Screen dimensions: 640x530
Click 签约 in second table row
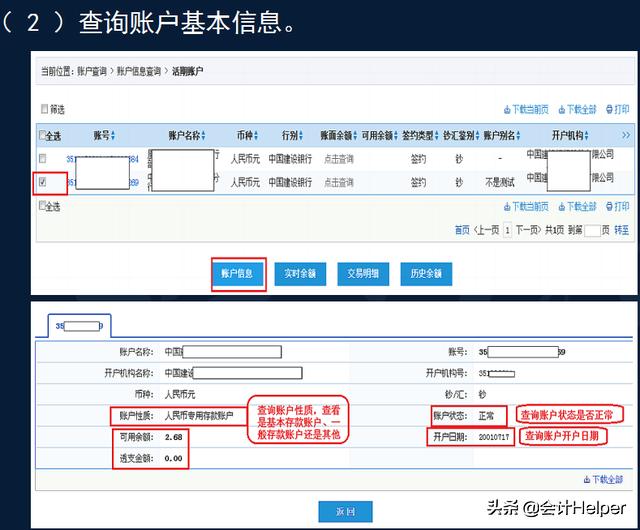(x=418, y=182)
